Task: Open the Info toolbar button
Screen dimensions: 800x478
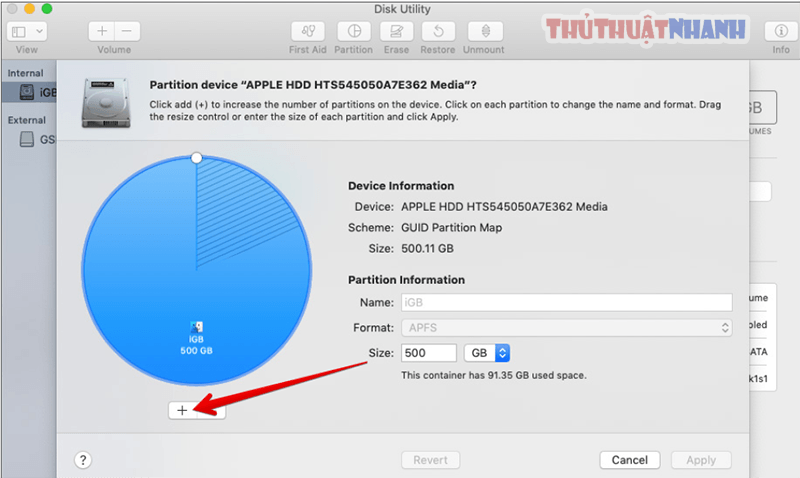Action: tap(781, 32)
